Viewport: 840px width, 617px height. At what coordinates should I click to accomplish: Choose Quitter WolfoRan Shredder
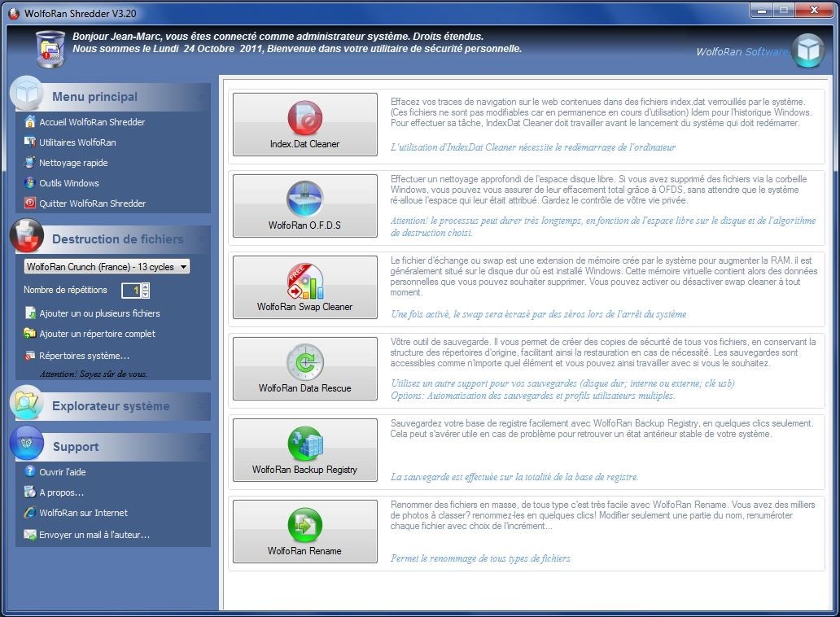tap(92, 203)
